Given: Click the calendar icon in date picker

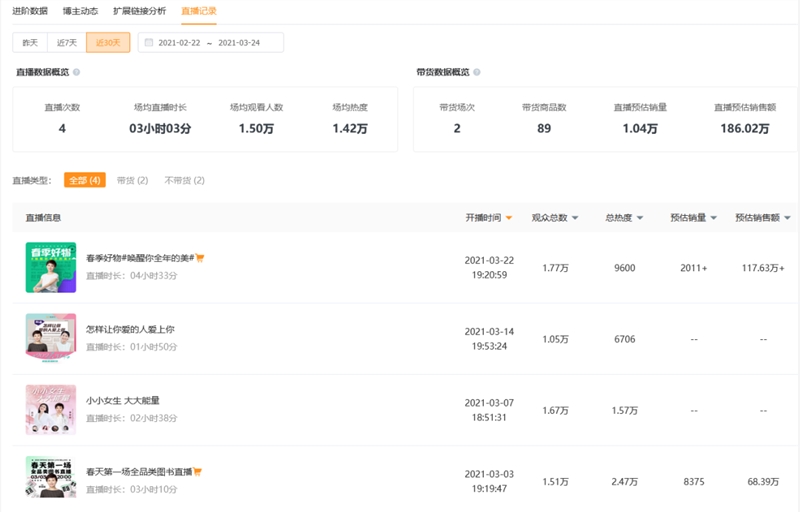Looking at the screenshot, I should (149, 42).
